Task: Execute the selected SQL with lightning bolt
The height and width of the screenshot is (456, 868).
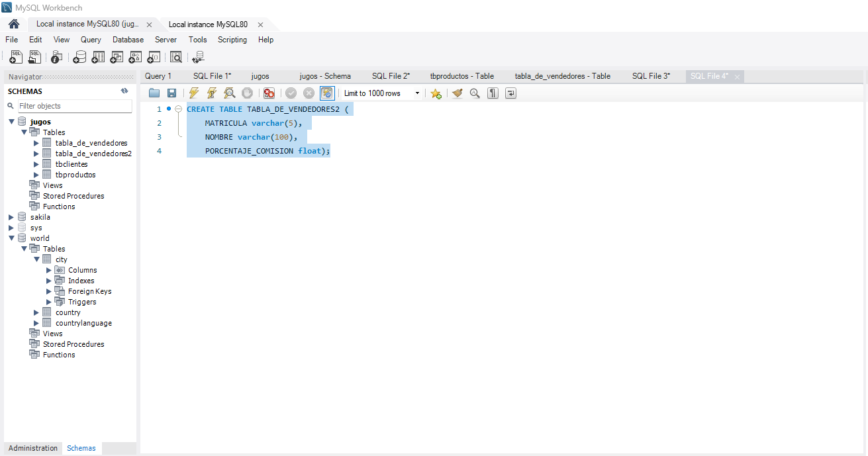Action: (x=194, y=93)
